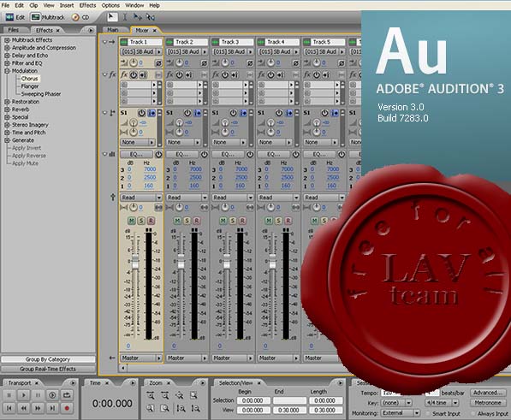The image size is (511, 420).
Task: Select Chorus effect in tree
Action: point(29,79)
